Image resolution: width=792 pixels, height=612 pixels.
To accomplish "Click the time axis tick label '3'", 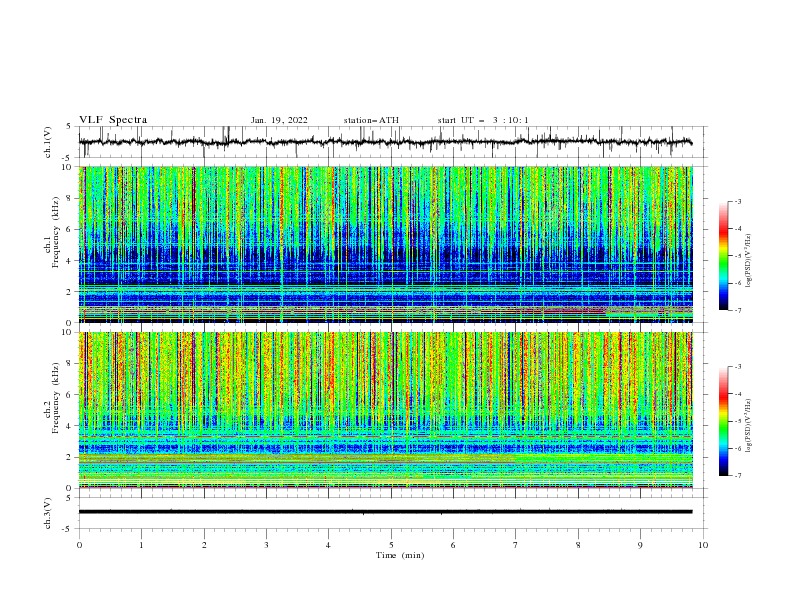I will [x=266, y=545].
